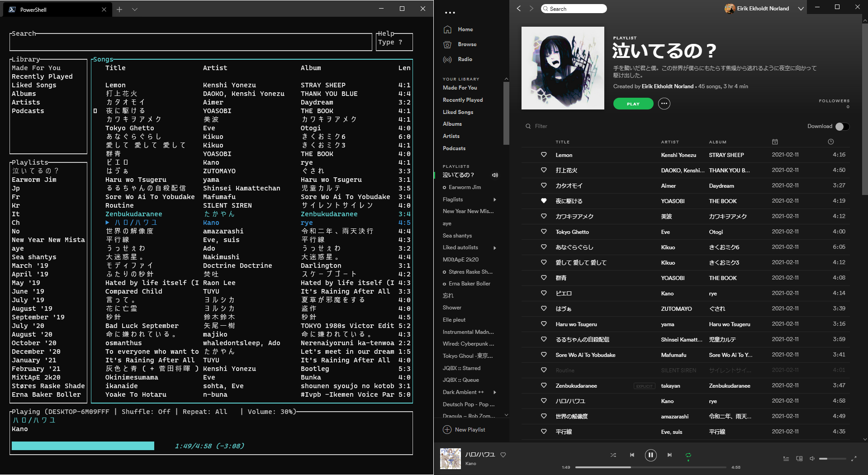The image size is (868, 475).
Task: Toggle the Download switch for the playlist
Action: (843, 126)
